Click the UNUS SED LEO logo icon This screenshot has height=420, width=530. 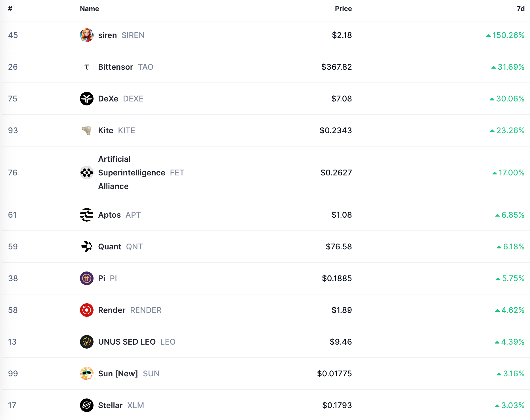click(87, 342)
